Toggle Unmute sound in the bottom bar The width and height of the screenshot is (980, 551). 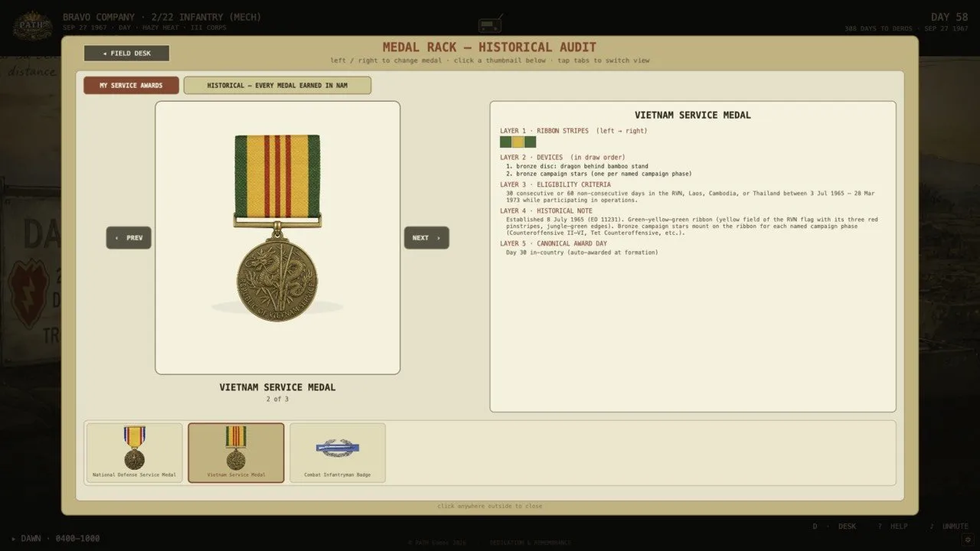tap(949, 527)
